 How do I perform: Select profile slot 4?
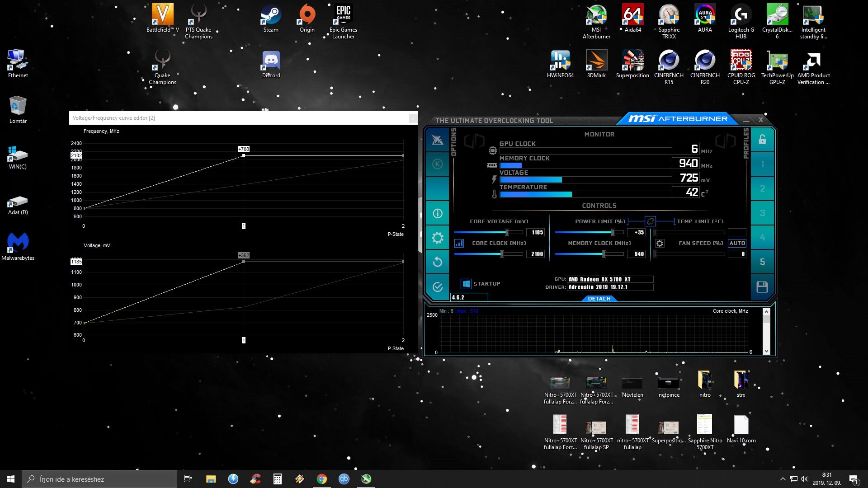762,237
